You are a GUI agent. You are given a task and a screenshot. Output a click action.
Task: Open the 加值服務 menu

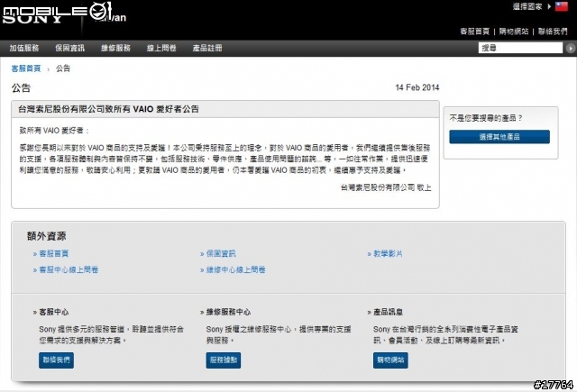point(24,48)
